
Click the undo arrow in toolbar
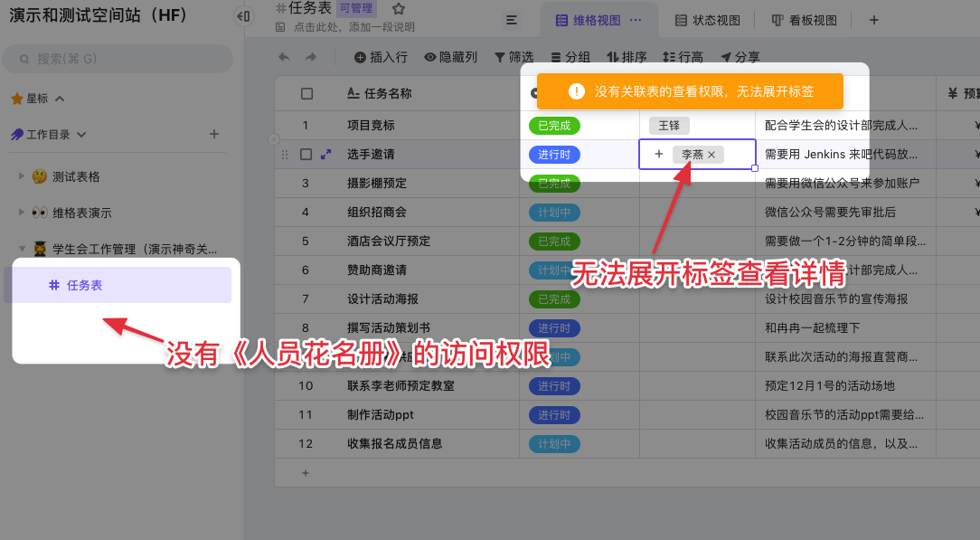click(284, 57)
